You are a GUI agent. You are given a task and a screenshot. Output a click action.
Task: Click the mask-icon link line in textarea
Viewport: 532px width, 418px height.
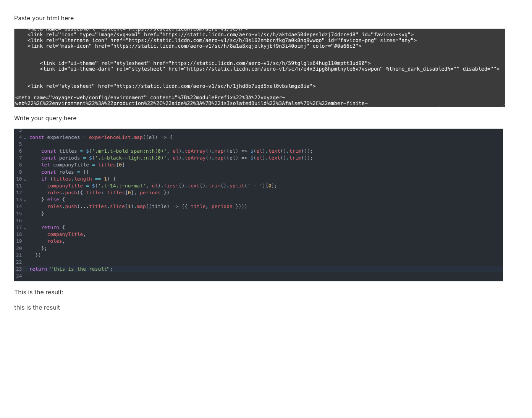click(x=194, y=46)
